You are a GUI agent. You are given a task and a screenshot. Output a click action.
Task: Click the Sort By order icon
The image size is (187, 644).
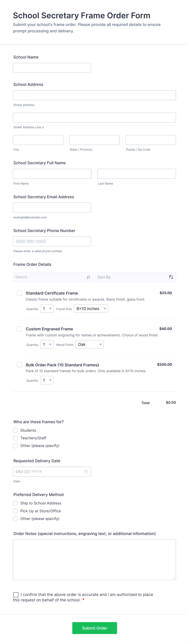171,277
